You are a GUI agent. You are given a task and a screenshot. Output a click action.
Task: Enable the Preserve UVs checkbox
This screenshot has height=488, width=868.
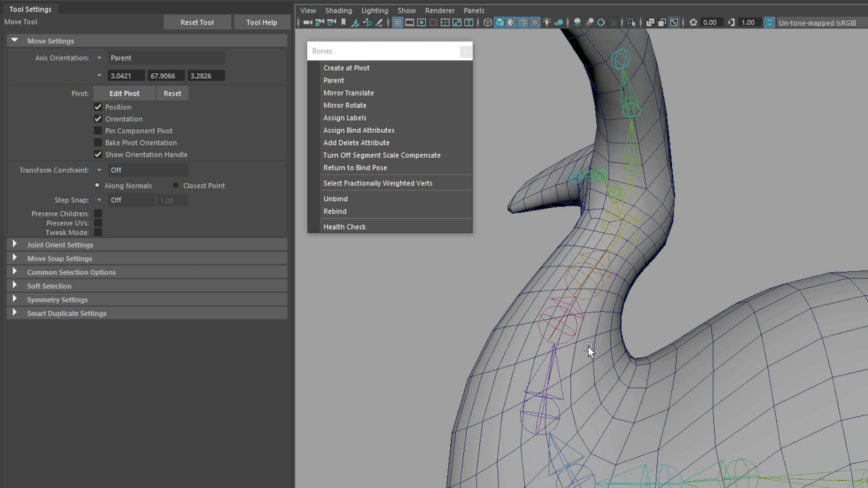[98, 223]
